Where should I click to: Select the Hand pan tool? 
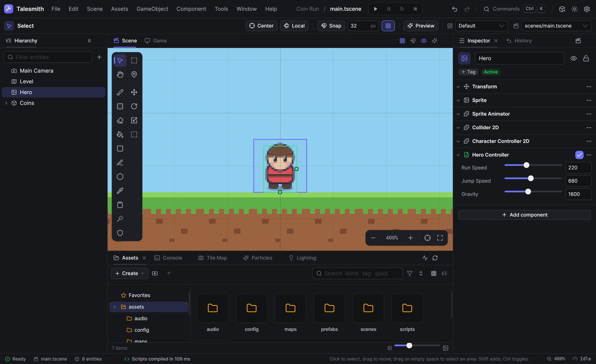click(120, 74)
